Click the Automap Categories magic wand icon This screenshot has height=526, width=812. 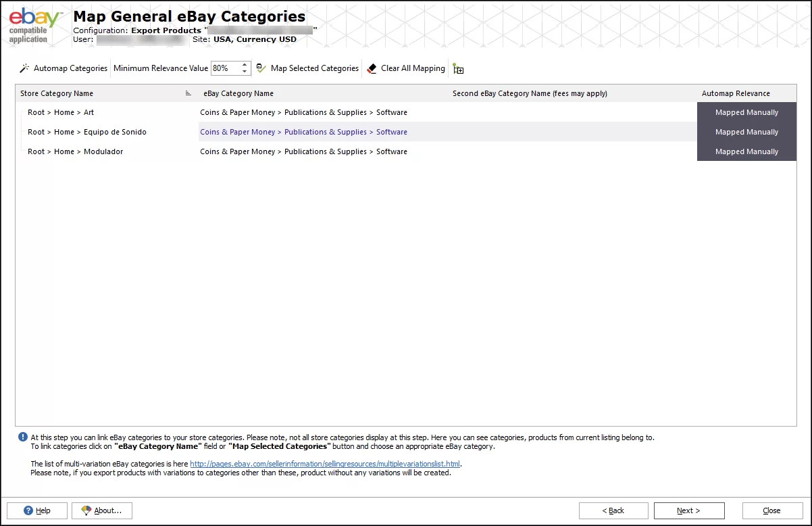coord(24,68)
